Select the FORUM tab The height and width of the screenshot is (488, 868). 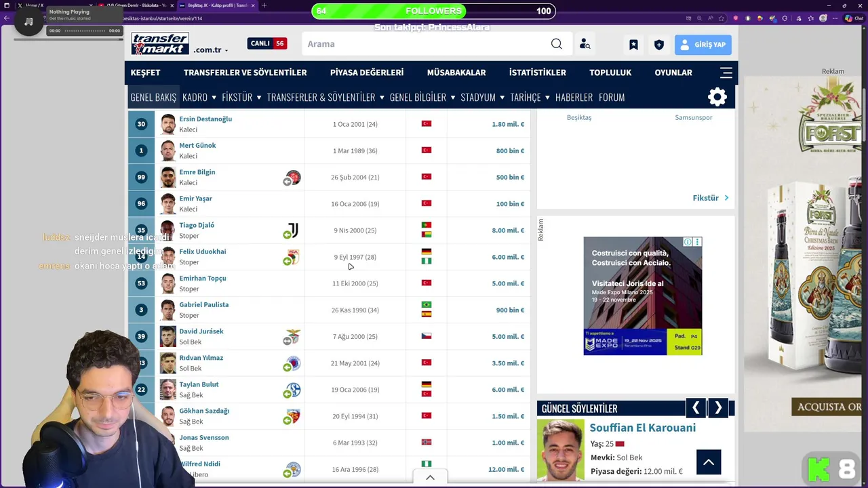[x=612, y=97]
